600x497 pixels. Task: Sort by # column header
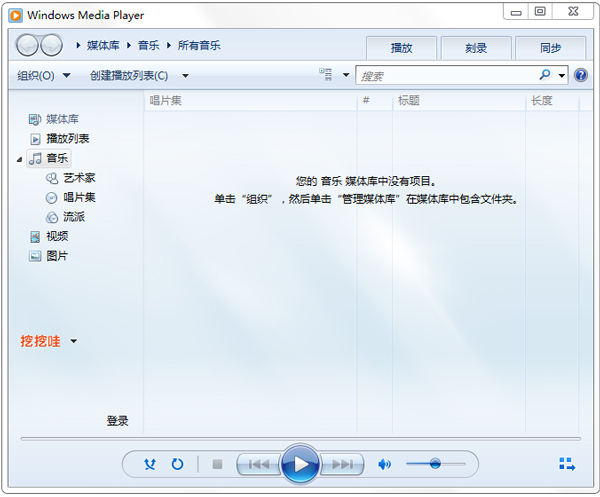[x=375, y=101]
